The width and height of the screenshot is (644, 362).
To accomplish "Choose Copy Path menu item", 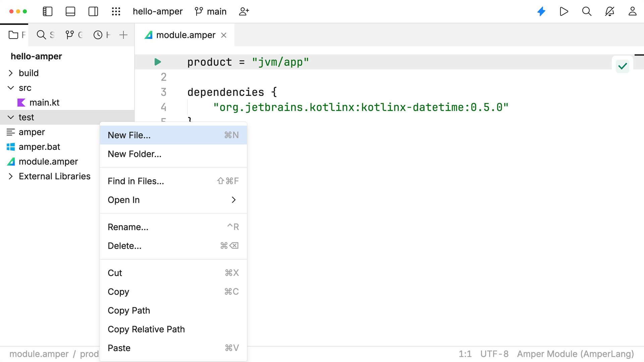I will click(173, 310).
